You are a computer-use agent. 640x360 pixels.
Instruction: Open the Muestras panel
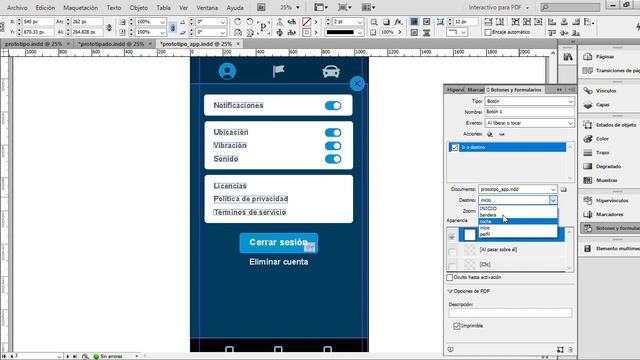tap(601, 180)
